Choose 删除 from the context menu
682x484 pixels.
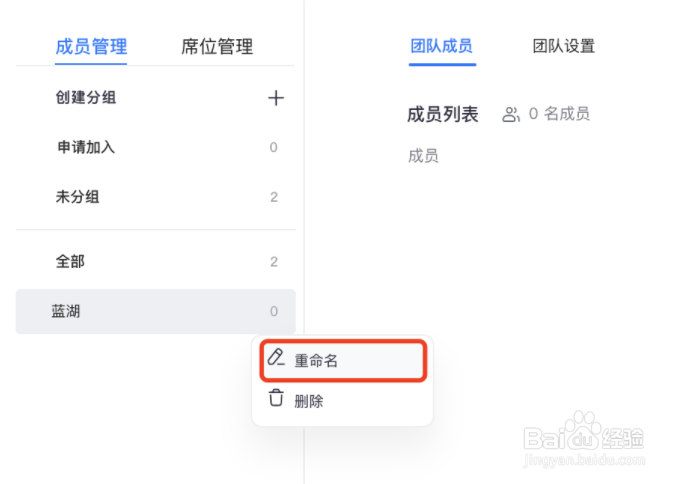tap(343, 401)
